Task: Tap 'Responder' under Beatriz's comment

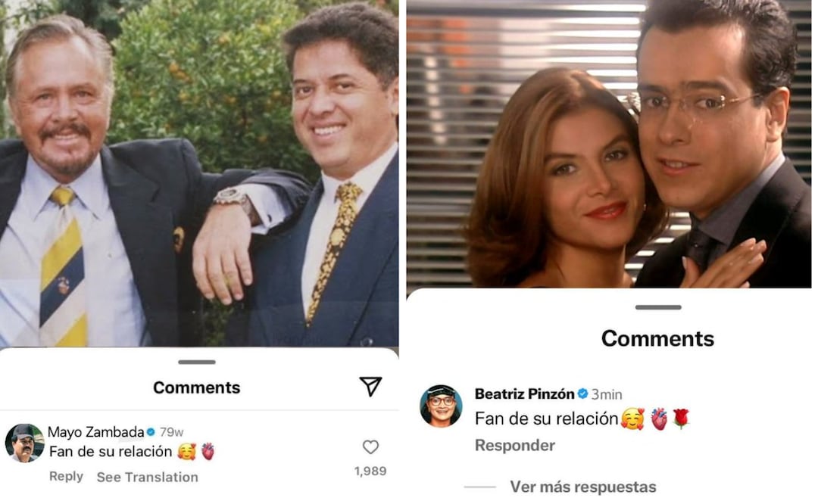Action: tap(515, 444)
